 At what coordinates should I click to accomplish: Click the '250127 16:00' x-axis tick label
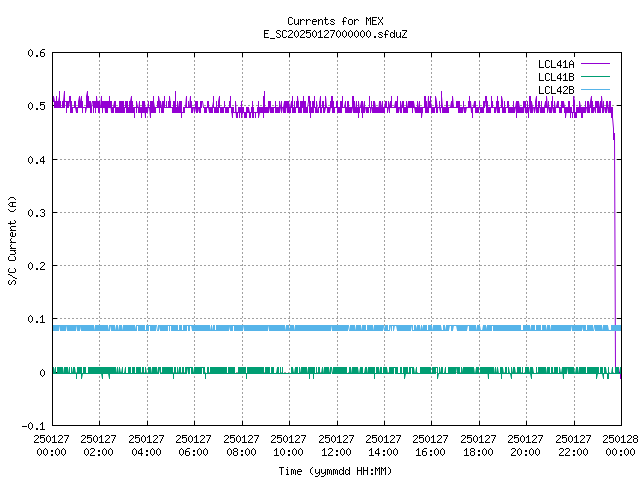[430, 446]
